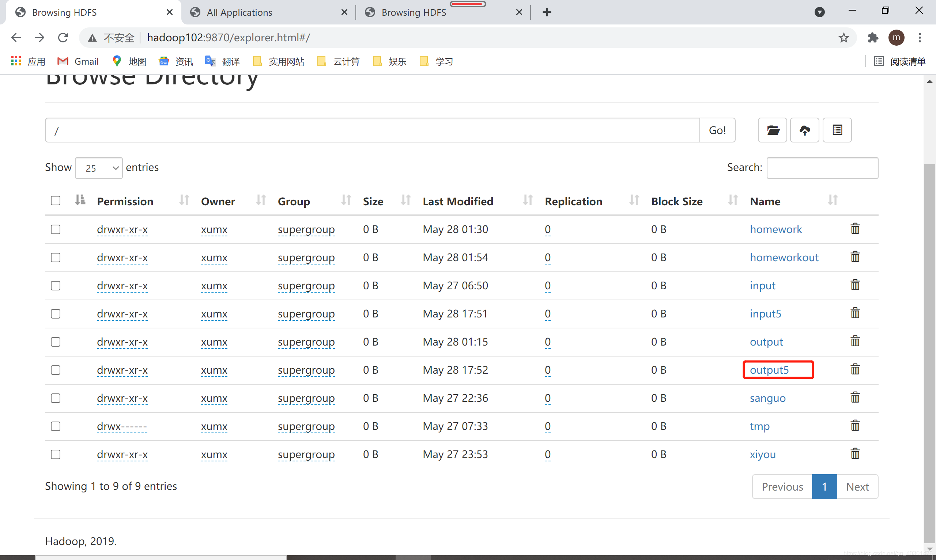Open the sanguo directory link
The image size is (936, 560).
click(767, 398)
